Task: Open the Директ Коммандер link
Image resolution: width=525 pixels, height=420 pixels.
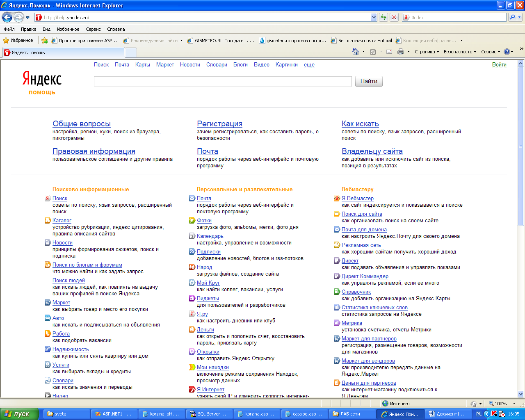Action: click(x=365, y=276)
